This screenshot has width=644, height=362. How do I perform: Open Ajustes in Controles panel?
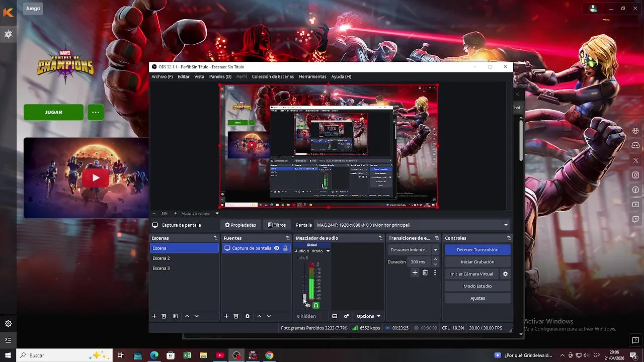(x=477, y=298)
